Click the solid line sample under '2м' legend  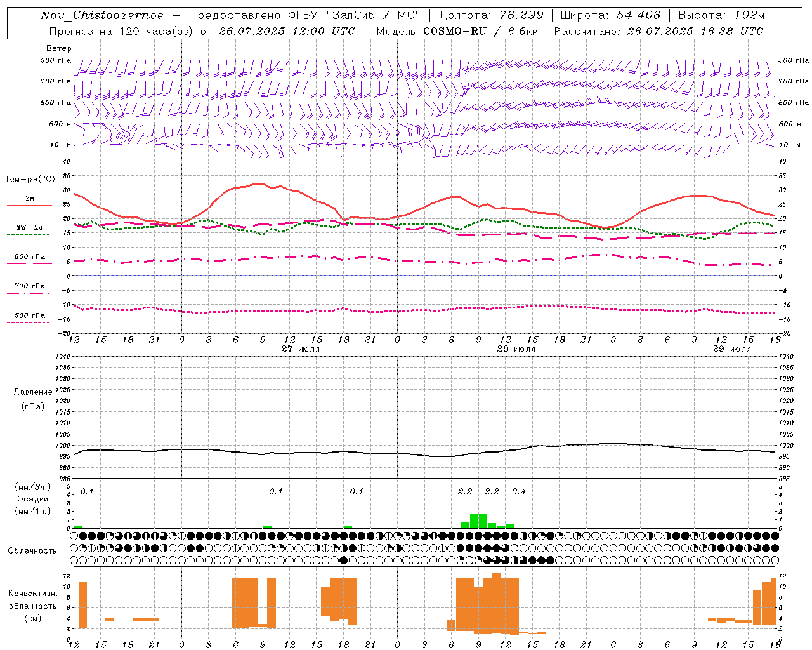[29, 205]
